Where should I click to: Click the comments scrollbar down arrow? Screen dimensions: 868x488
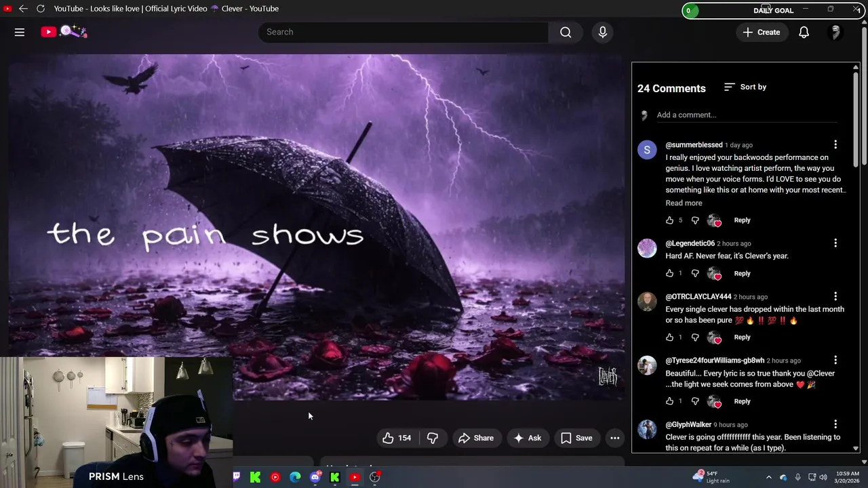pos(856,449)
